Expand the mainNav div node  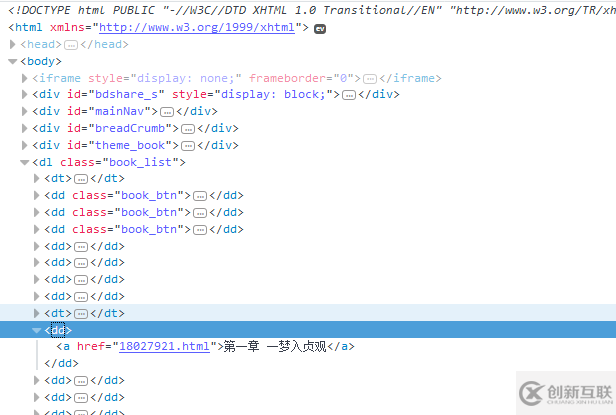24,111
